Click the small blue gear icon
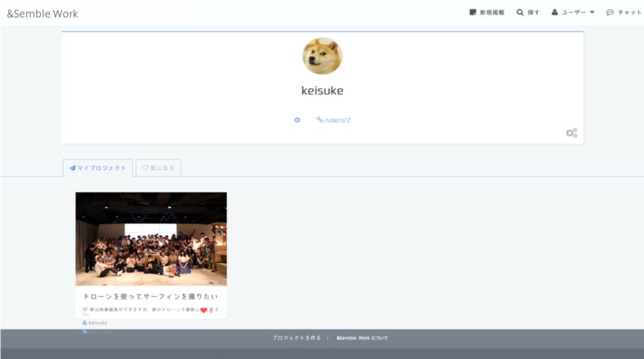 pyautogui.click(x=297, y=120)
